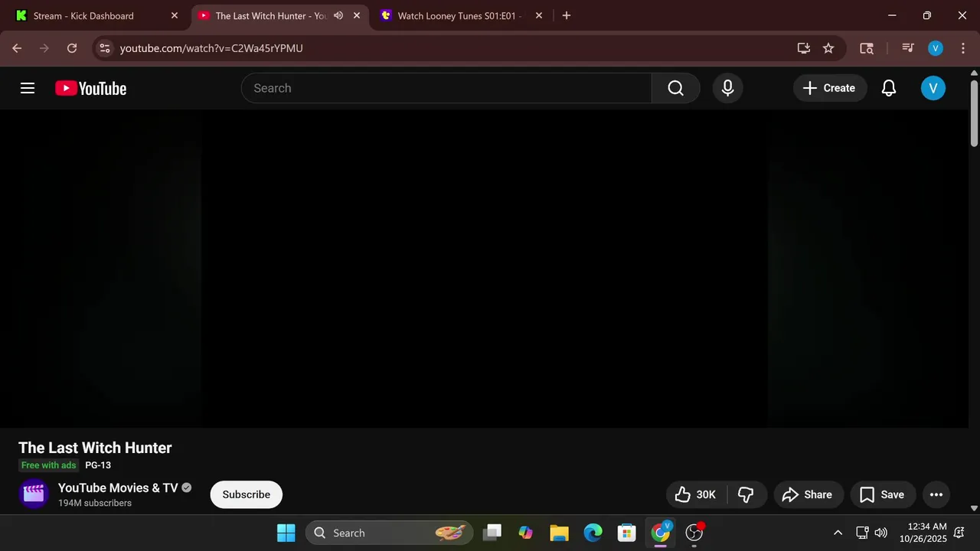This screenshot has width=980, height=551.
Task: Bookmark this page with star icon
Action: (x=828, y=48)
